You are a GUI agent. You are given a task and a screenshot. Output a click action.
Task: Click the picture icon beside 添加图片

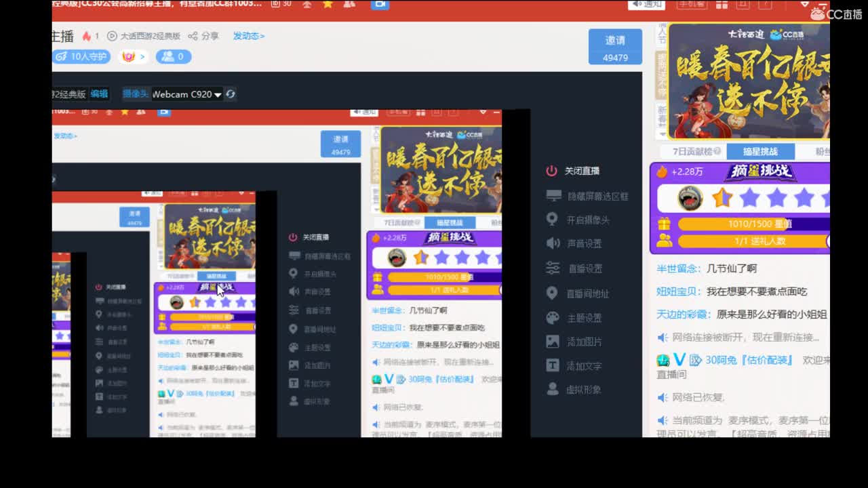tap(553, 342)
